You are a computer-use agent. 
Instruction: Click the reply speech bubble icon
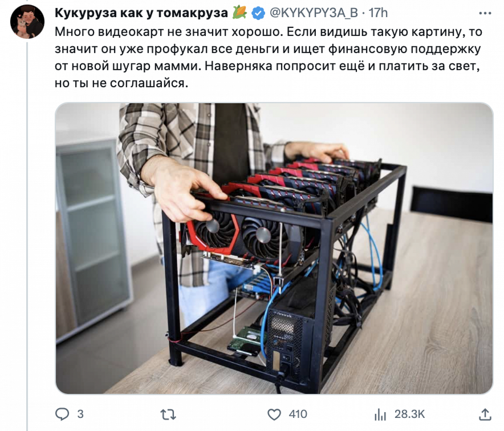click(62, 414)
